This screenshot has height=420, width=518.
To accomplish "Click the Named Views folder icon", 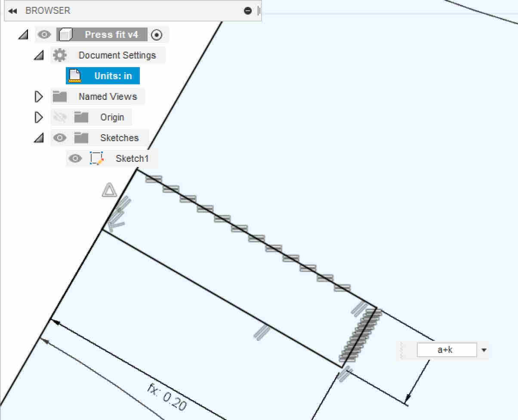I will (59, 97).
